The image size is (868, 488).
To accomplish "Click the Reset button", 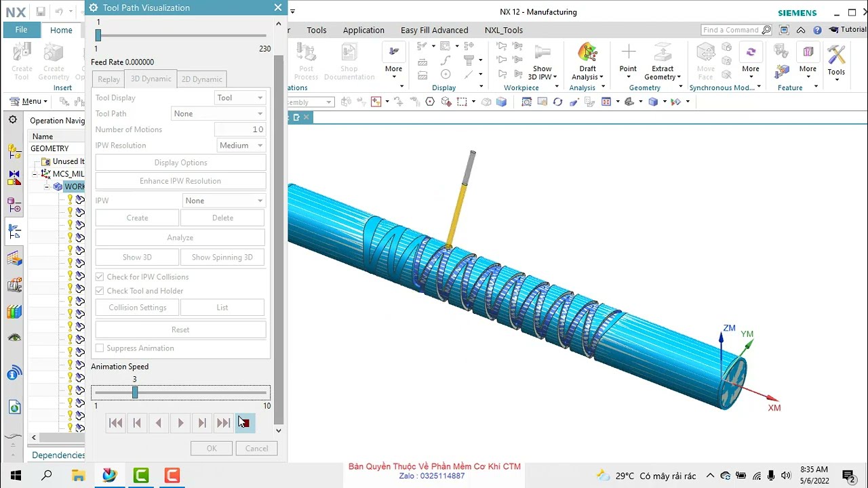I will [180, 329].
